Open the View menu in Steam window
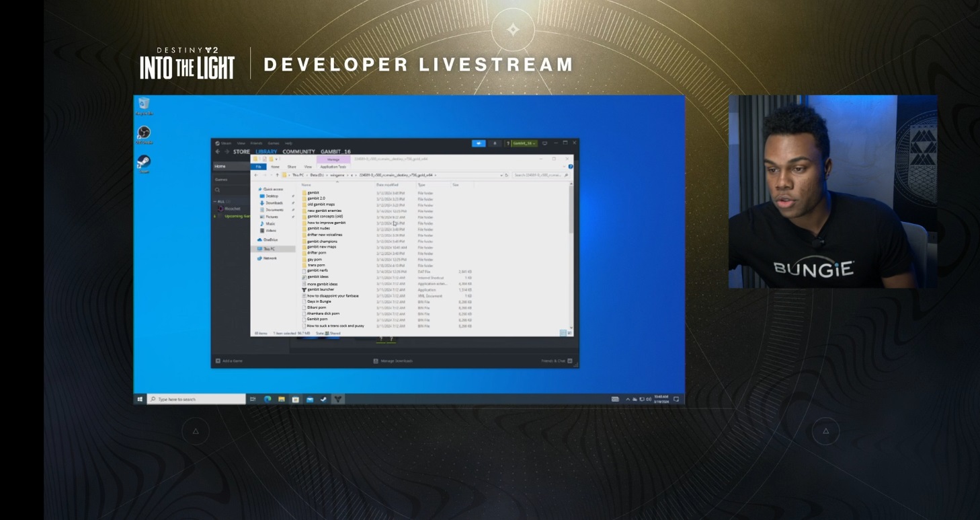This screenshot has height=520, width=980. point(241,143)
